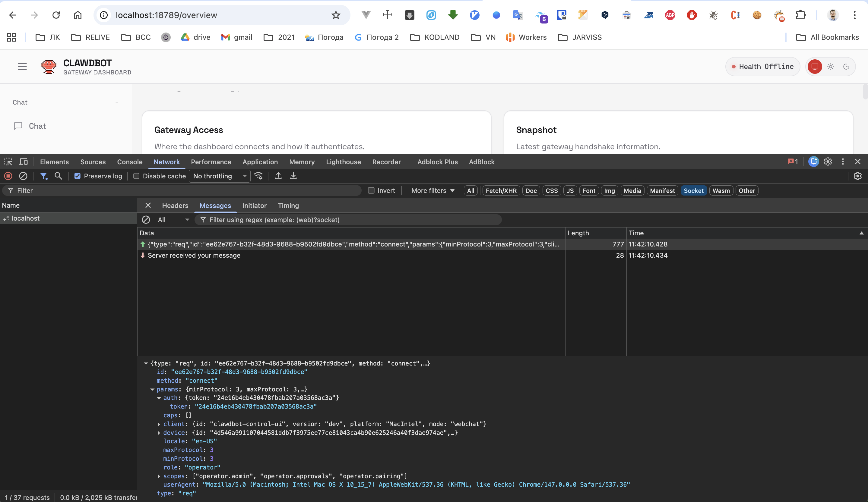The width and height of the screenshot is (868, 502).
Task: Select the All requests filter chip
Action: [x=470, y=191]
